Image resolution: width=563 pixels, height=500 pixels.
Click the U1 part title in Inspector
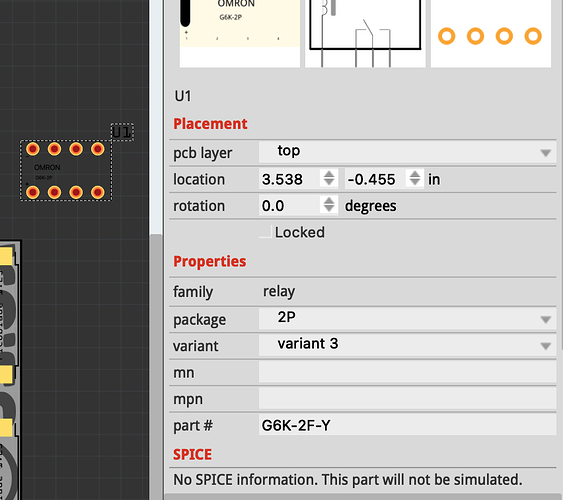click(183, 96)
